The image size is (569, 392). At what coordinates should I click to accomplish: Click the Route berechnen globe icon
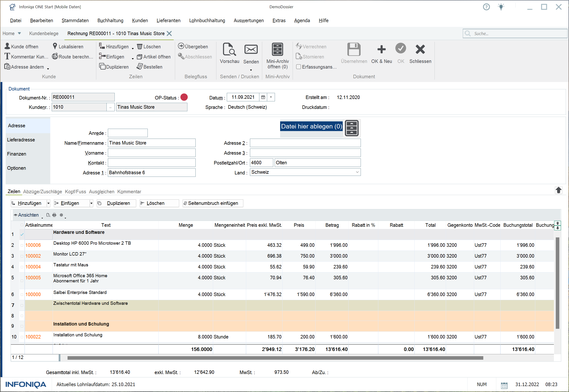coord(55,57)
